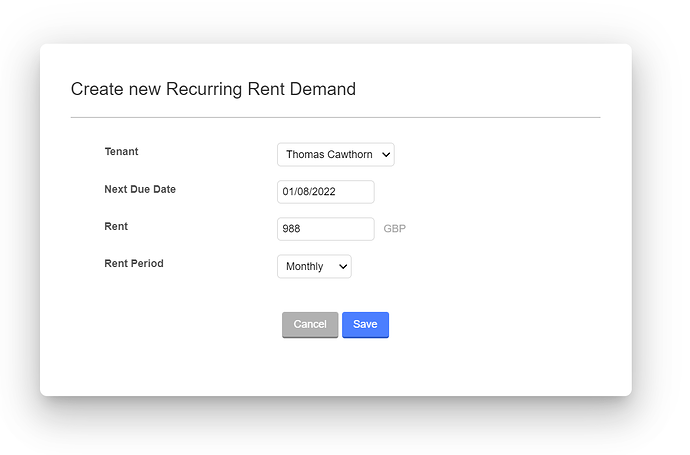Expand the Rent Period dropdown
This screenshot has width=690, height=455.
[314, 267]
